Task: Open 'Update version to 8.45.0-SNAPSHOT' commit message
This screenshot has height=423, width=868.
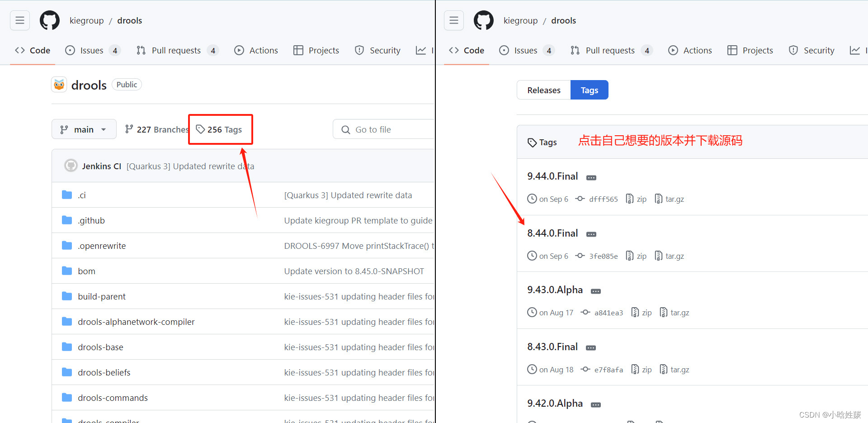Action: click(x=354, y=271)
